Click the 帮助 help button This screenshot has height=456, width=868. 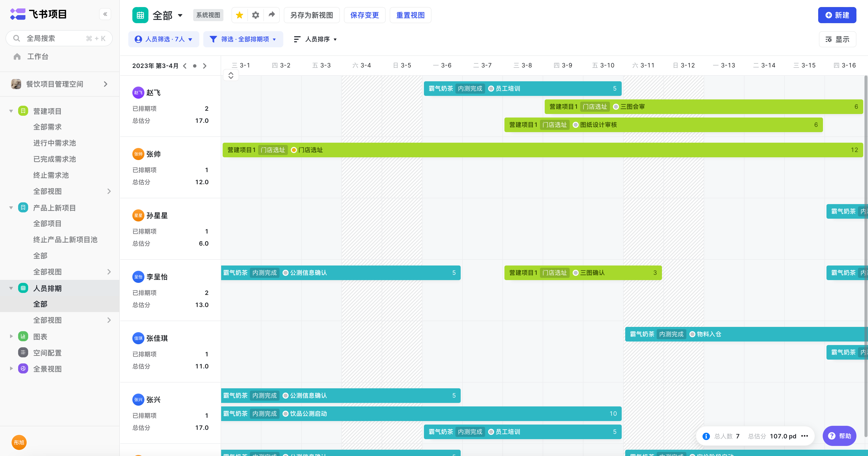click(x=839, y=436)
